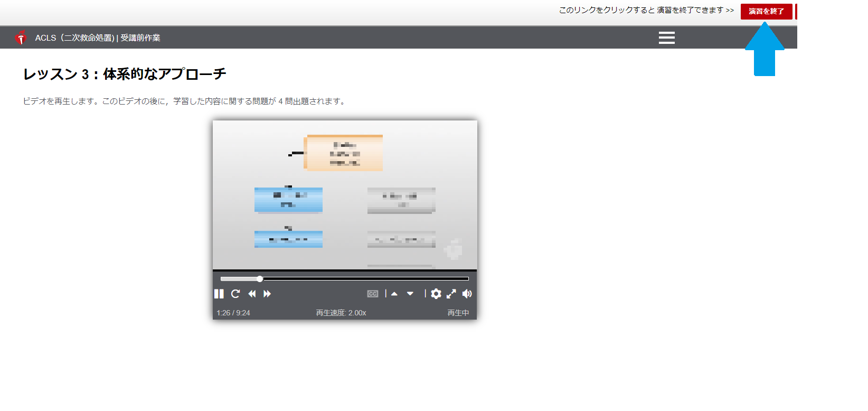Switch the video to fullscreen mode
The width and height of the screenshot is (868, 411).
(x=451, y=294)
